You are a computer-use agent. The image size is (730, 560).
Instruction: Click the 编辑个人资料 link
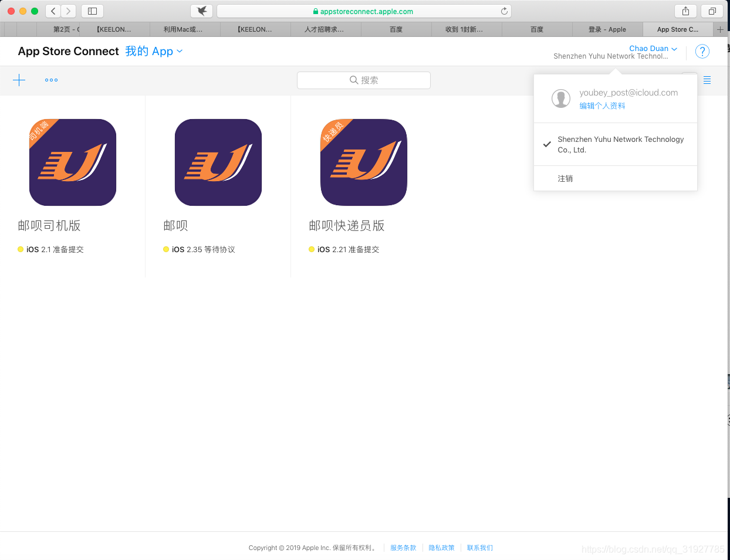click(x=602, y=106)
